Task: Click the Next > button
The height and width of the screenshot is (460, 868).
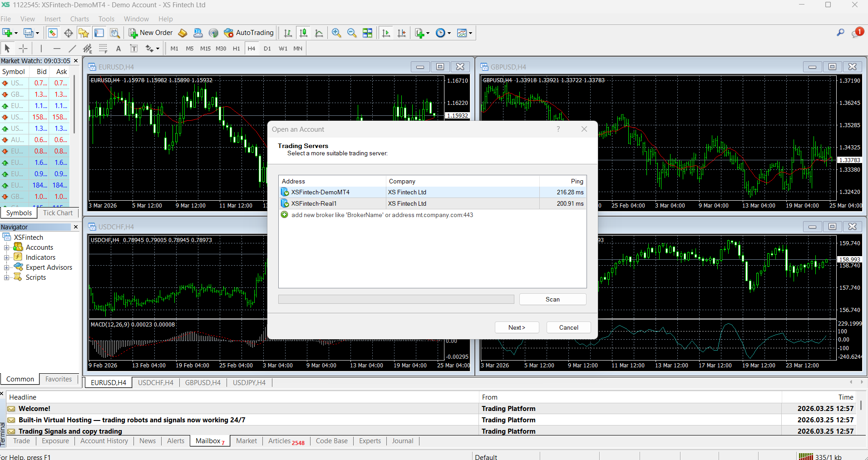Action: tap(517, 327)
